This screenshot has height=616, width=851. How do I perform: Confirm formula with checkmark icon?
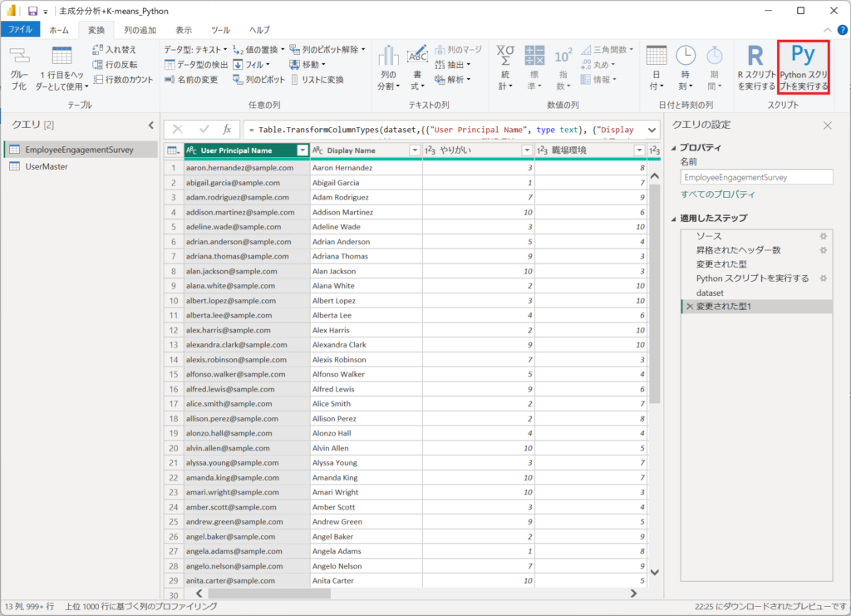(204, 129)
